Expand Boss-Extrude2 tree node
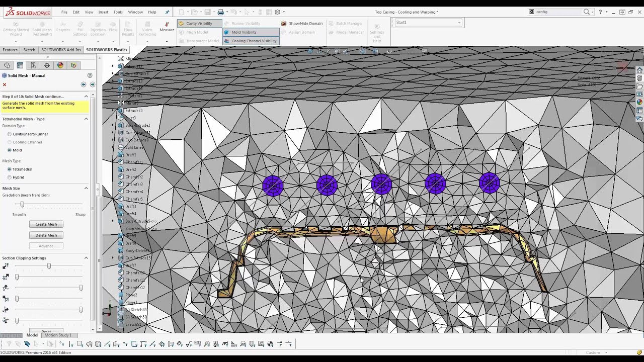The width and height of the screenshot is (644, 362). 113,125
